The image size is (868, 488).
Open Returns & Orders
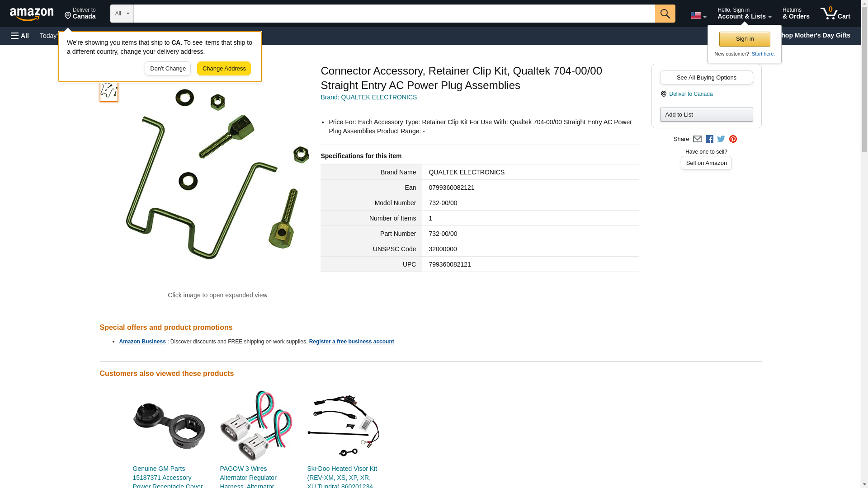pyautogui.click(x=796, y=14)
